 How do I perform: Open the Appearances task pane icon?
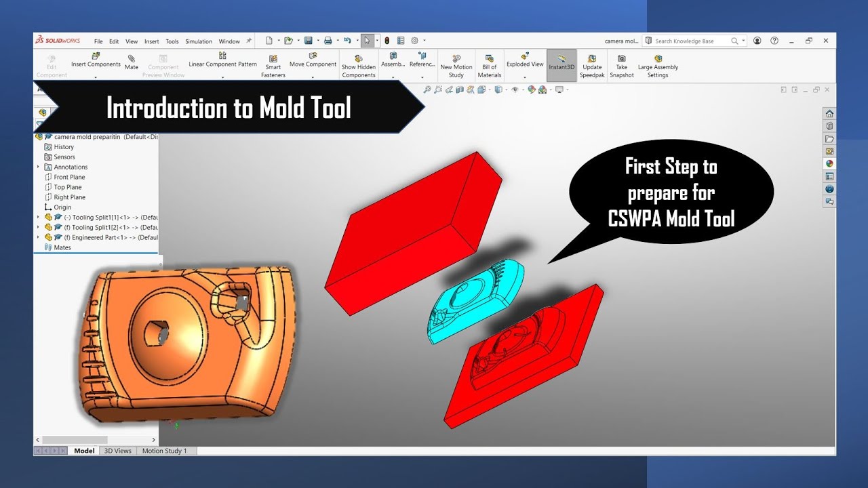coord(829,163)
